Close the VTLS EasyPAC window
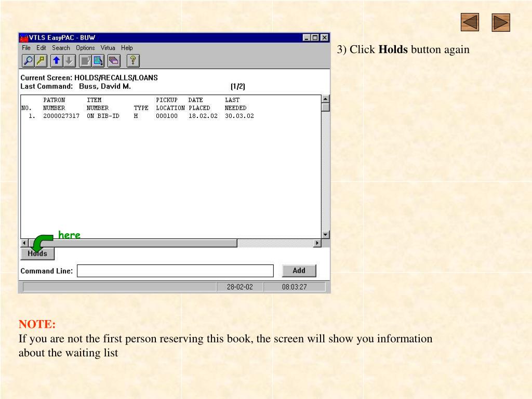This screenshot has height=399, width=532. [x=325, y=37]
